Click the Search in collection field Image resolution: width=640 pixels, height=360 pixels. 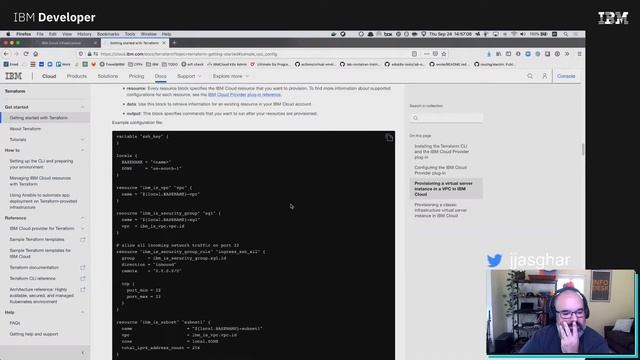tap(446, 118)
